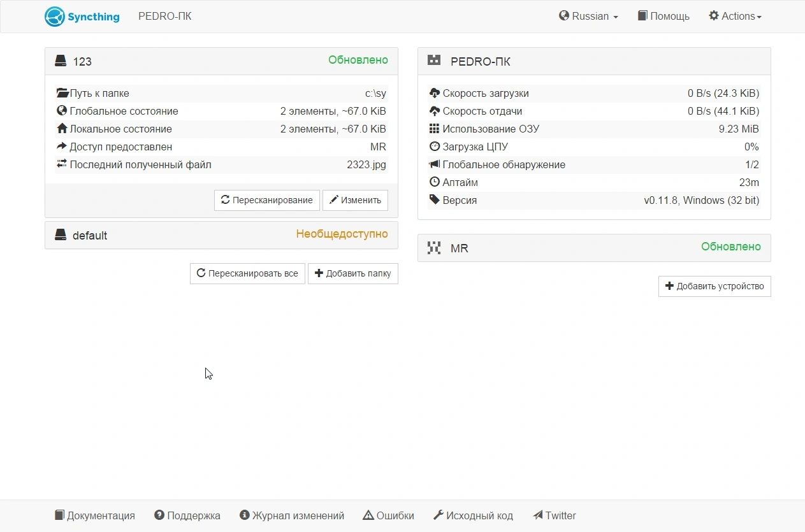Viewport: 805px width, 532px height.
Task: Click the wrench icon beside Исходный код
Action: 439,515
